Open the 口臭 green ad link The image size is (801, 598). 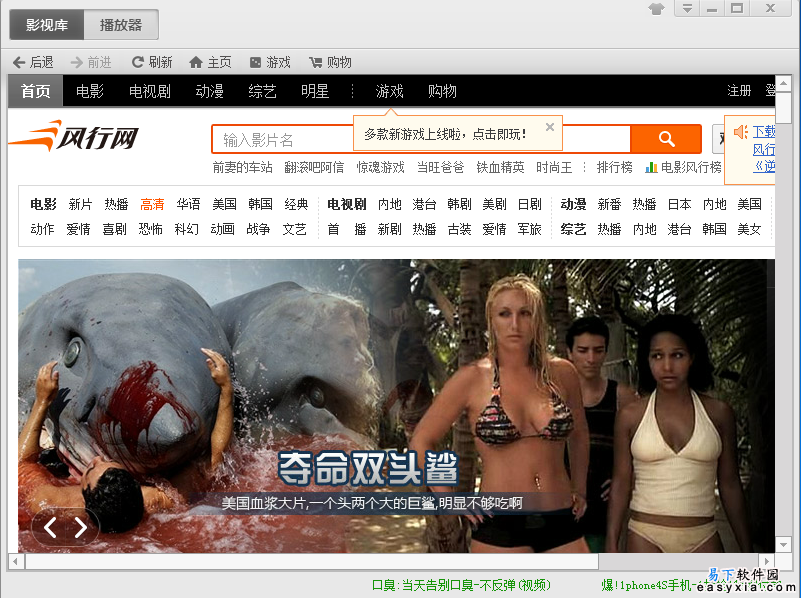[461, 585]
